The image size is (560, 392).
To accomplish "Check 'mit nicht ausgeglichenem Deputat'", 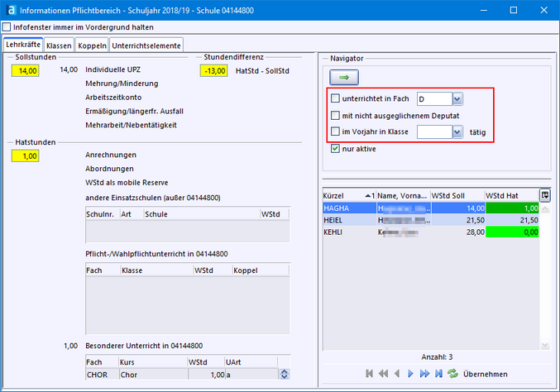I will tap(335, 115).
